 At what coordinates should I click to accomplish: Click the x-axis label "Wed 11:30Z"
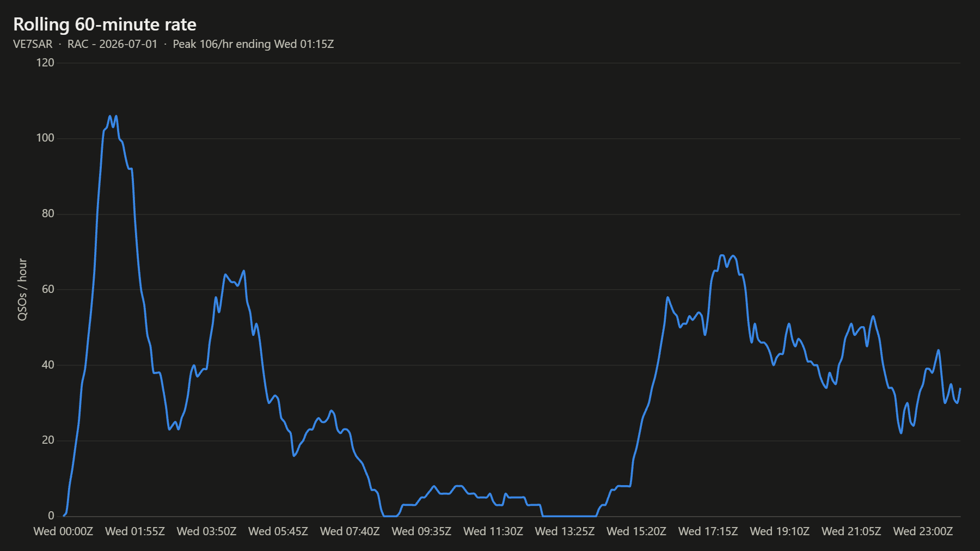[x=493, y=531]
